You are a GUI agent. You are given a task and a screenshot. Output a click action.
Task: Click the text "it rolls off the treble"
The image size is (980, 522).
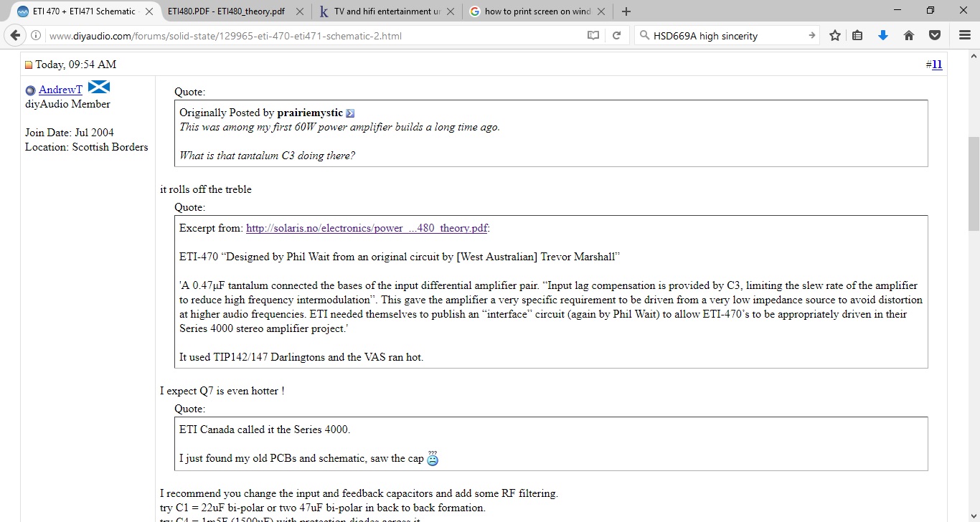(206, 189)
